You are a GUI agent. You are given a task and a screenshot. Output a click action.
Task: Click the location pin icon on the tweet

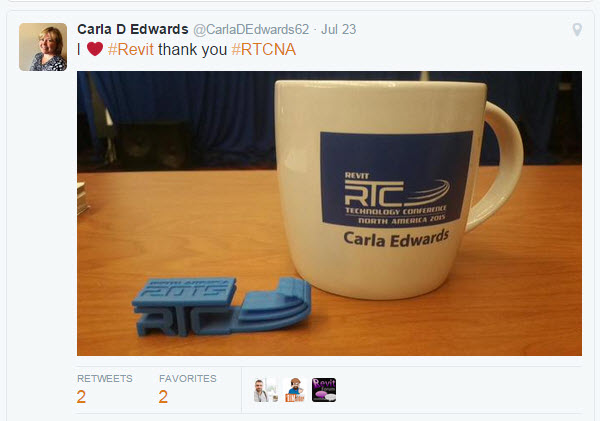[577, 30]
